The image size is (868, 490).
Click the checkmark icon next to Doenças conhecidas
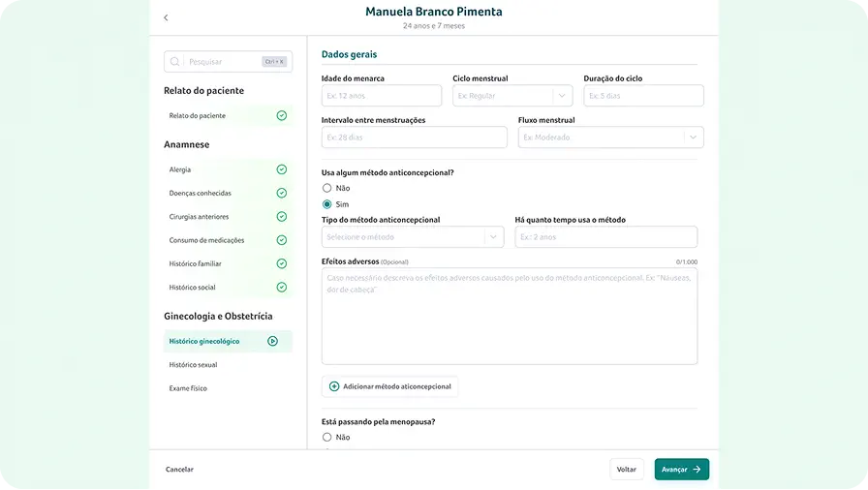click(281, 193)
